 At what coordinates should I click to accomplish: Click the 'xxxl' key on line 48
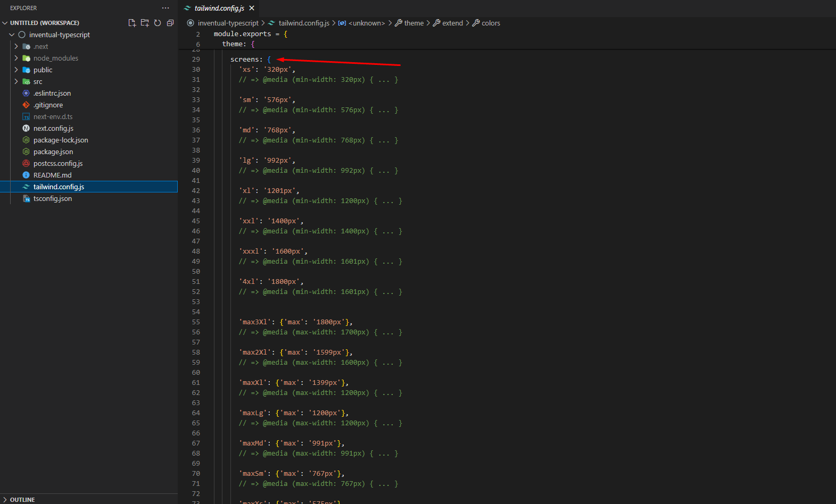click(x=251, y=251)
